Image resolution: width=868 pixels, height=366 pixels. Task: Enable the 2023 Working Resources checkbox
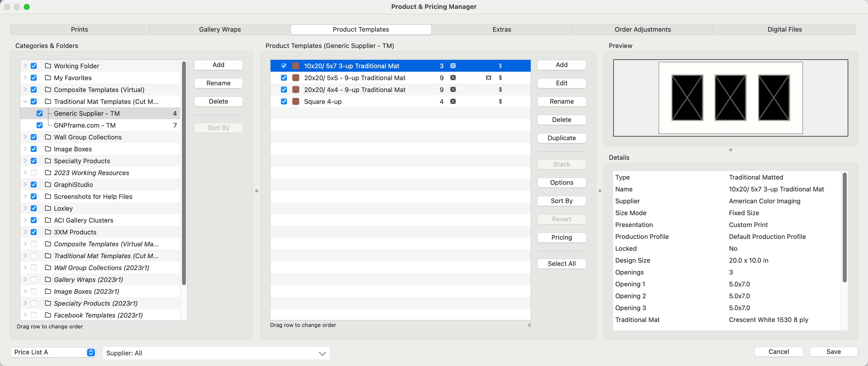(x=34, y=173)
